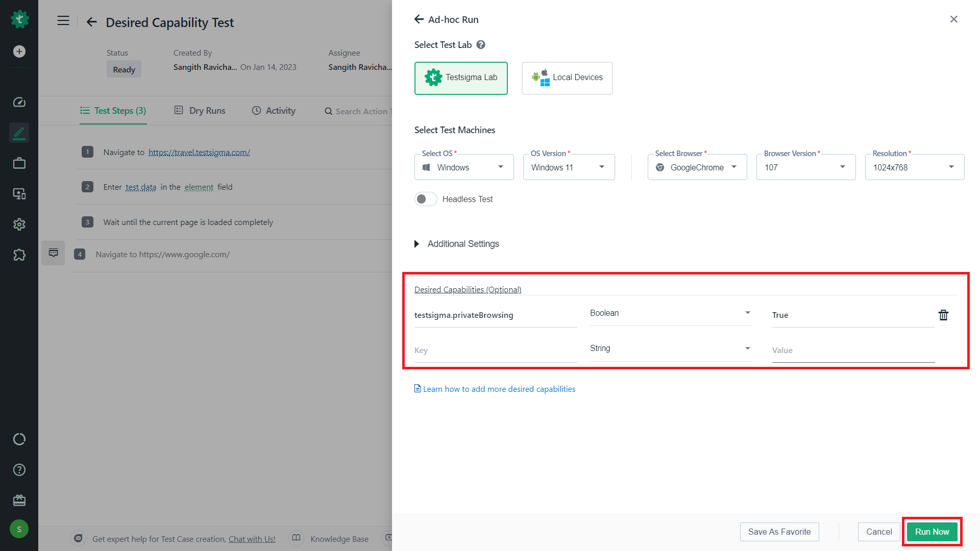The height and width of the screenshot is (551, 980).
Task: Click the empty Key input field
Action: coord(496,350)
